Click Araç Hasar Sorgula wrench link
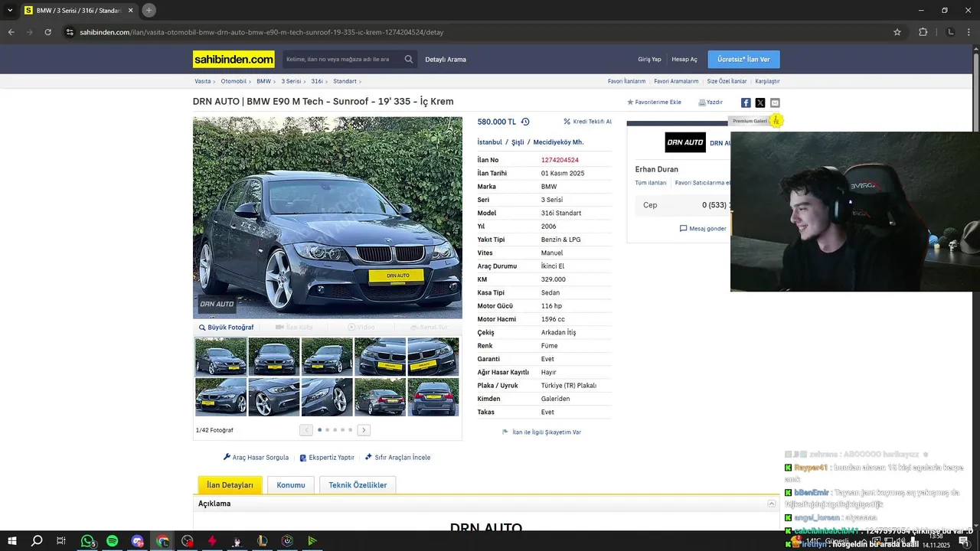The image size is (980, 551). (x=256, y=458)
